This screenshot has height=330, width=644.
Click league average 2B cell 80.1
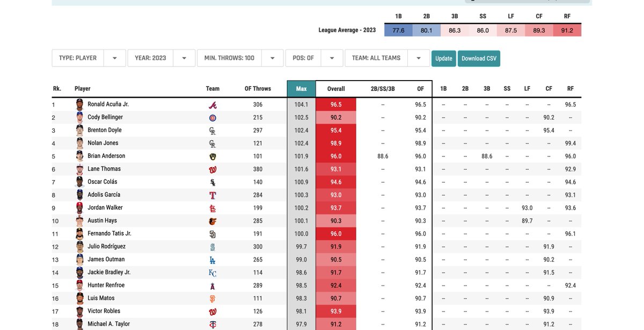click(x=427, y=31)
